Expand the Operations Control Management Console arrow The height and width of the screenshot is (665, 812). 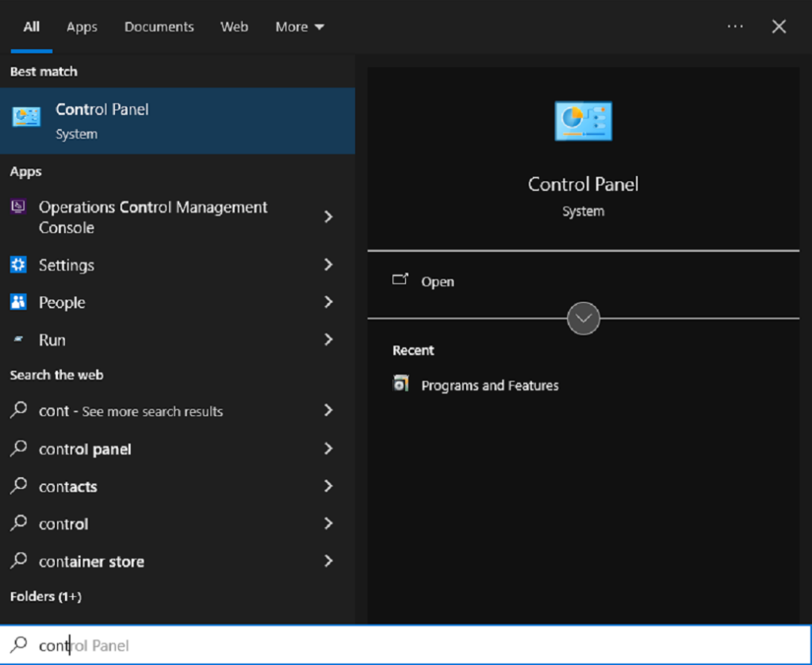pos(328,217)
